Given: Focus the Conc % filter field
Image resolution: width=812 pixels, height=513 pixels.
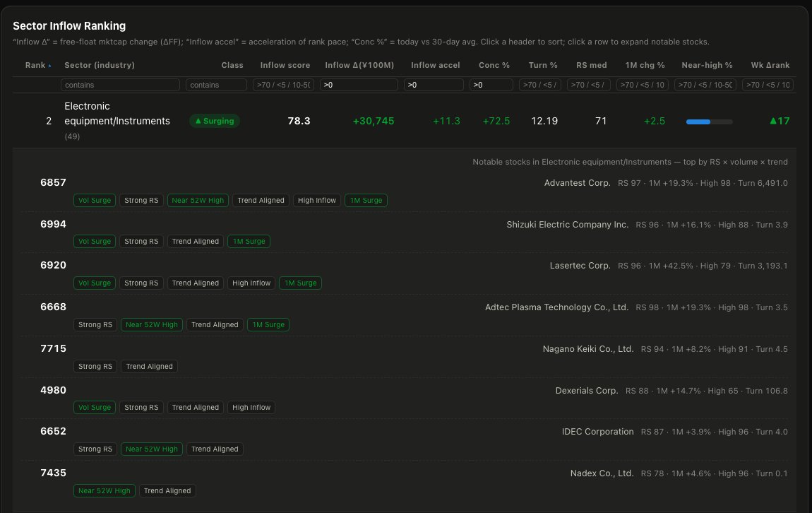Looking at the screenshot, I should pyautogui.click(x=491, y=85).
